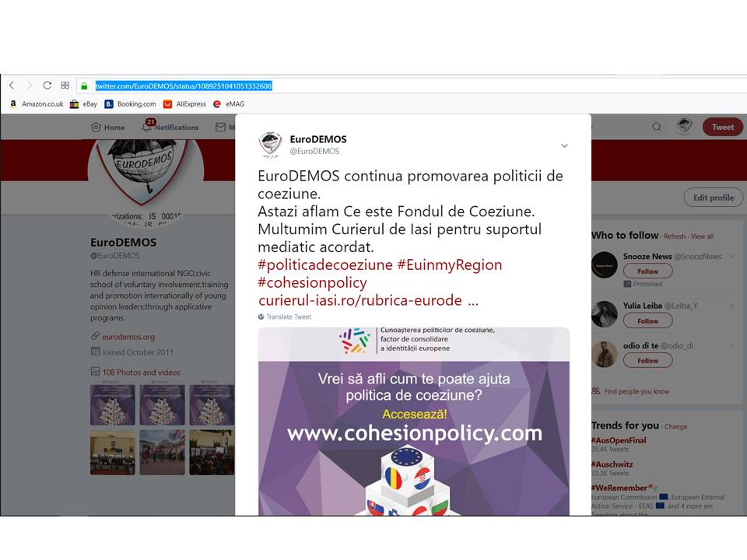Open the profile avatar menu in header
Image resolution: width=747 pixels, height=560 pixels.
click(x=685, y=126)
